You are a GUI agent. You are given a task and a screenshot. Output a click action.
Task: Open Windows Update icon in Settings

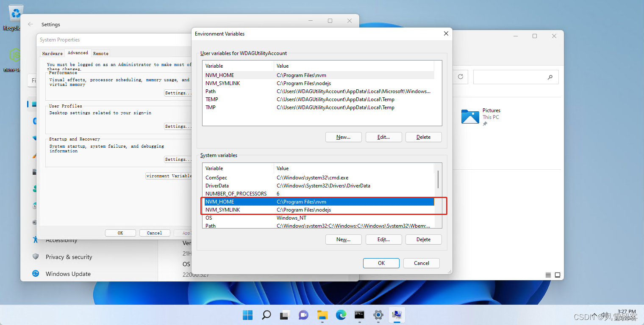point(36,274)
